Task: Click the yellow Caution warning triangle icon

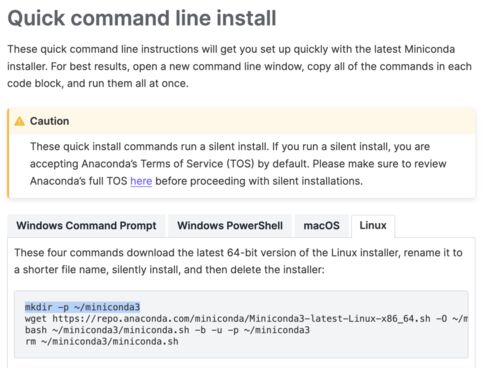Action: [20, 121]
